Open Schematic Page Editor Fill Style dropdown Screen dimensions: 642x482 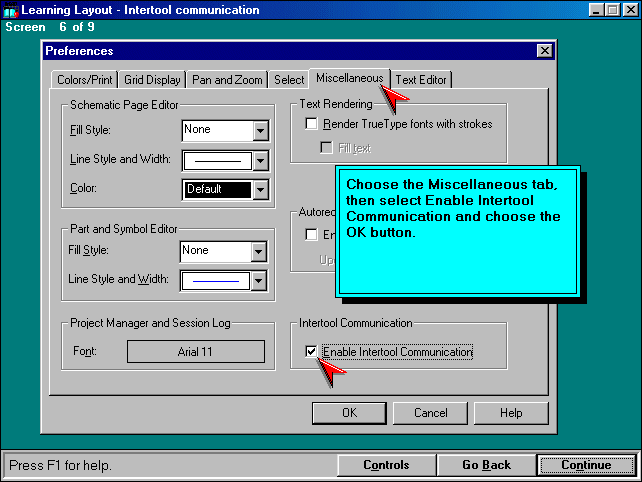pyautogui.click(x=260, y=130)
